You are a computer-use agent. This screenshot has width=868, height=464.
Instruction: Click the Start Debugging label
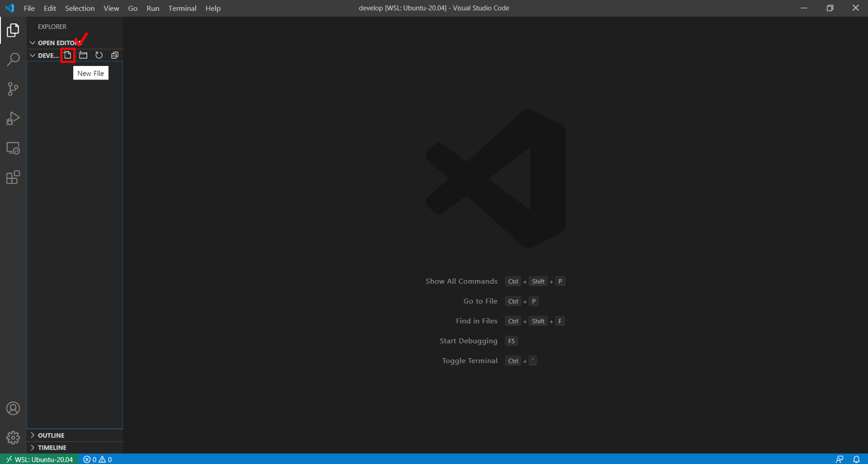pos(468,341)
